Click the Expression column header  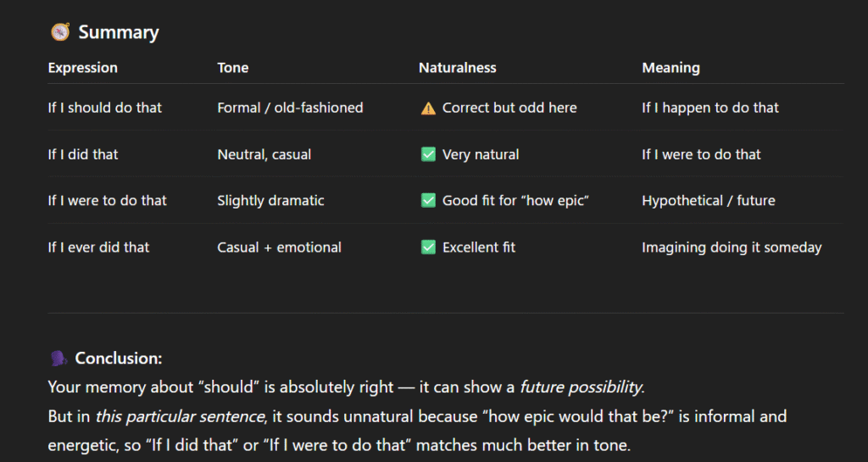tap(83, 68)
